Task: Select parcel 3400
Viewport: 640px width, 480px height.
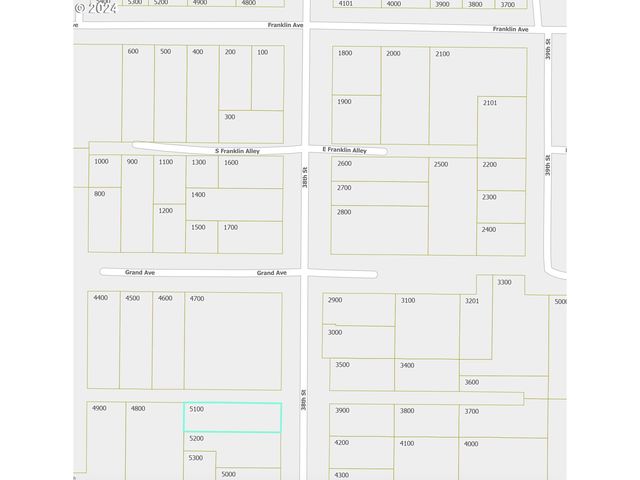Action: pos(427,374)
